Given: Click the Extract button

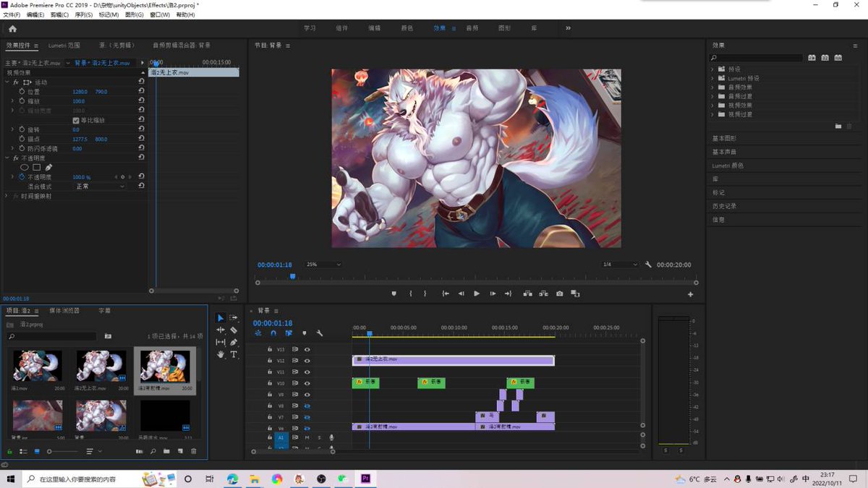Looking at the screenshot, I should click(x=543, y=294).
